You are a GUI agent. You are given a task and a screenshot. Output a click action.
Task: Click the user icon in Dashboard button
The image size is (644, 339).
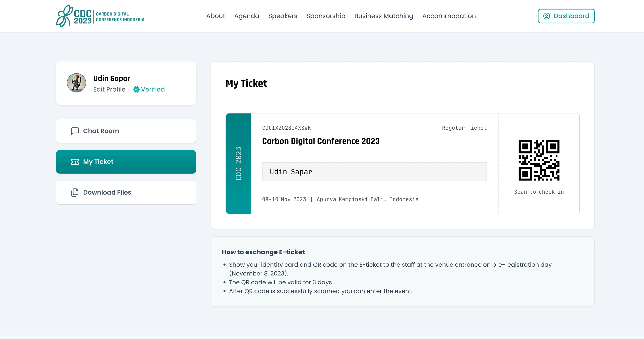pos(547,16)
